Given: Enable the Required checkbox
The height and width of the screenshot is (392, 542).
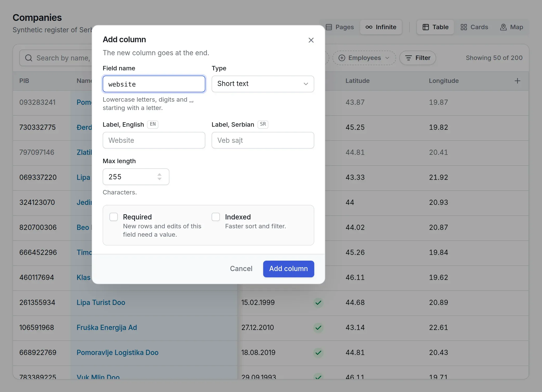Looking at the screenshot, I should [x=114, y=217].
